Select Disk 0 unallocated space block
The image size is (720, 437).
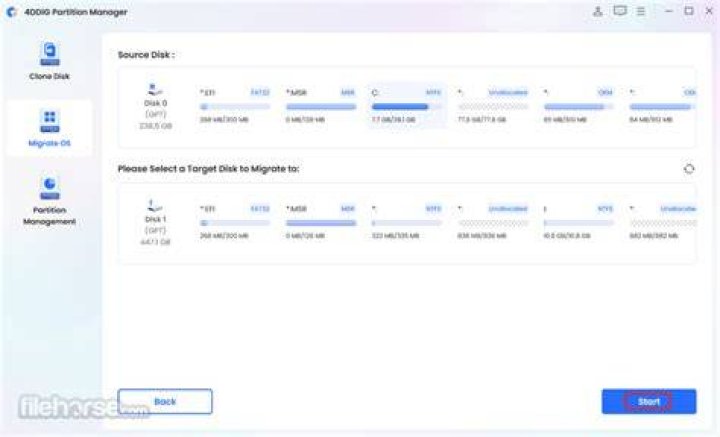pos(493,106)
